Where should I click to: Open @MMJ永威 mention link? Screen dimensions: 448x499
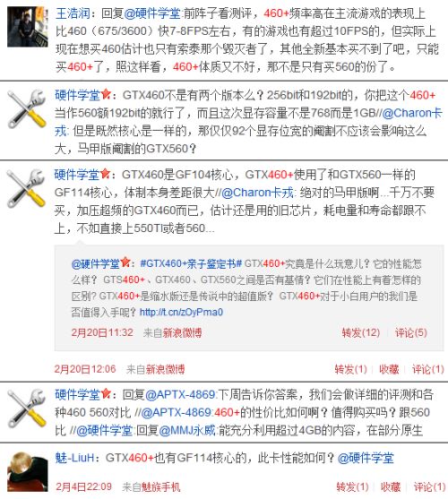click(186, 431)
